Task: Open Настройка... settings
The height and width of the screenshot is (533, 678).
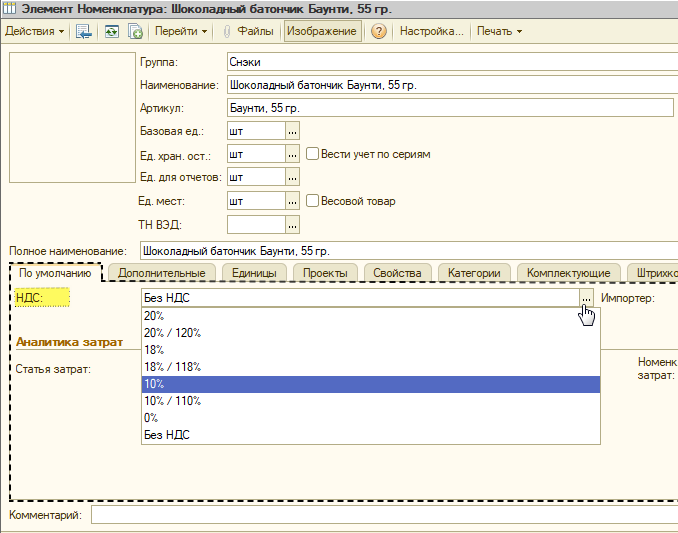Action: tap(431, 31)
